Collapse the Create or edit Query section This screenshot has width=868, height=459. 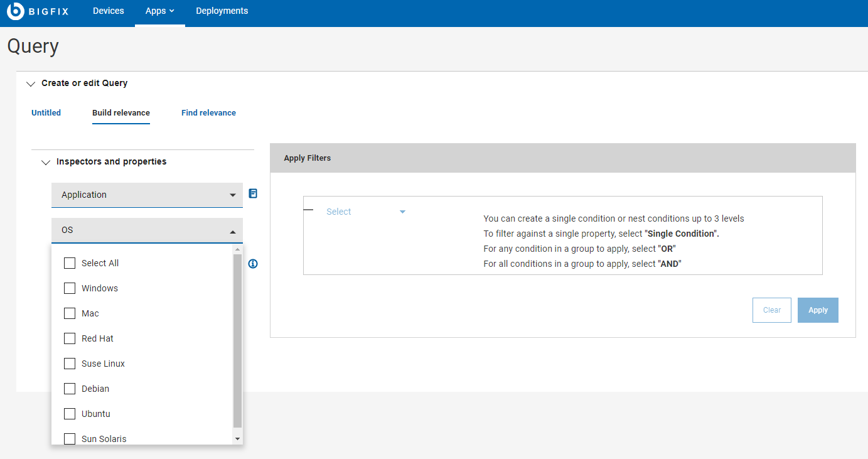coord(31,84)
